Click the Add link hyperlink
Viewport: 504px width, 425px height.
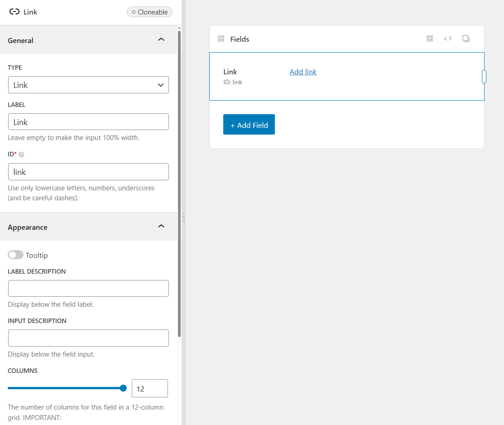click(303, 72)
